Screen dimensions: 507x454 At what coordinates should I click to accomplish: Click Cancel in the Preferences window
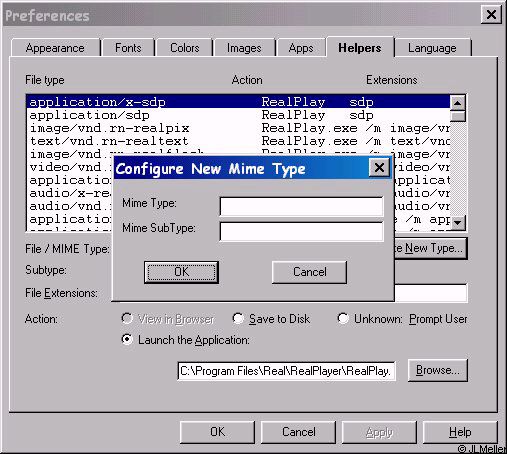(x=298, y=432)
